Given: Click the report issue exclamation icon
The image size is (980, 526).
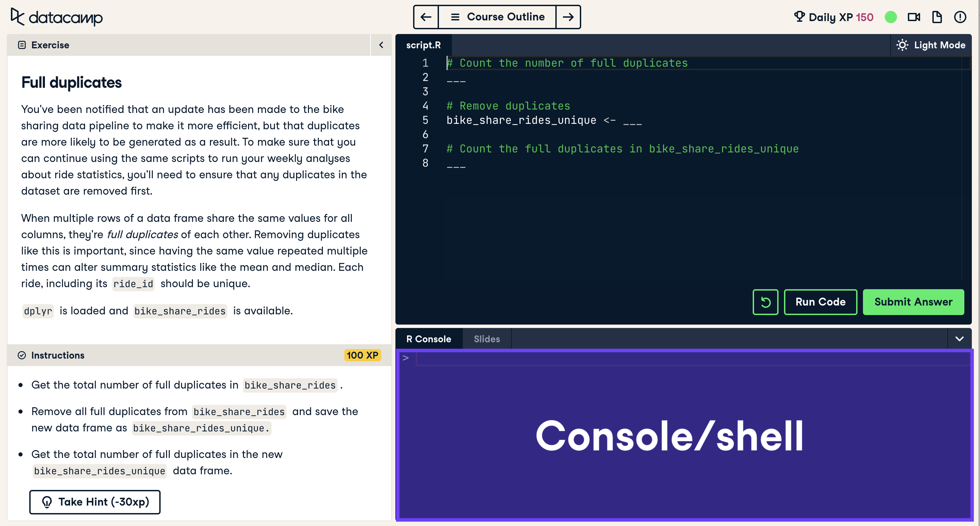Looking at the screenshot, I should [x=960, y=17].
